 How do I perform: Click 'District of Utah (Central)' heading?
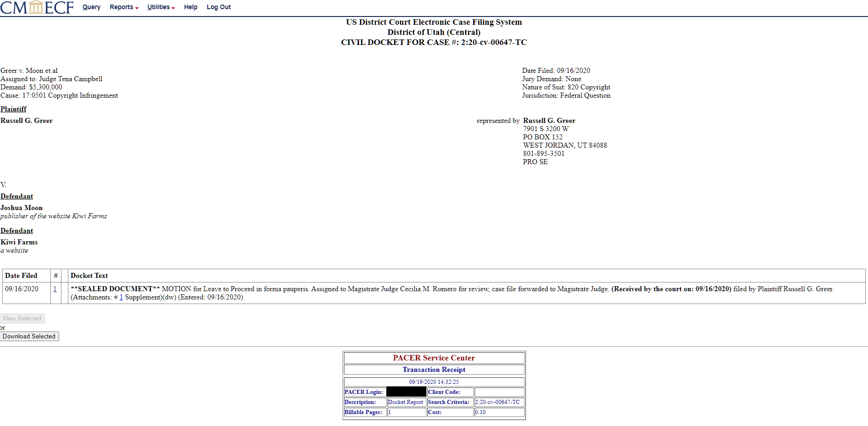tap(434, 32)
